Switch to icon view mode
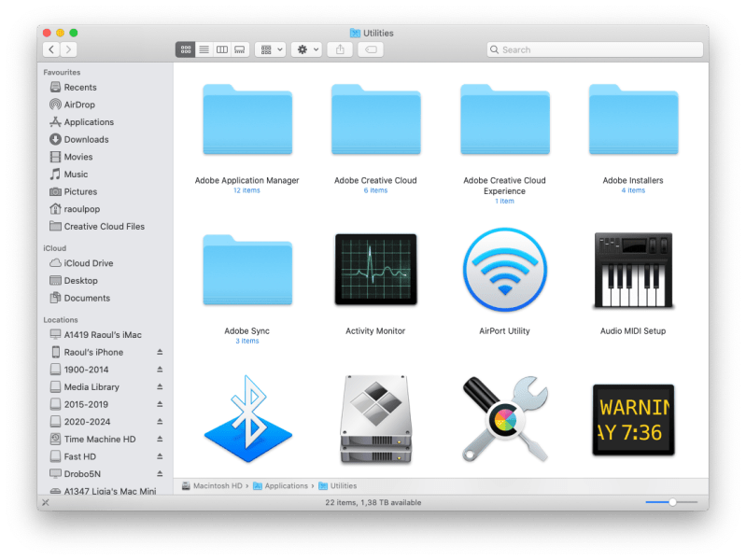 tap(186, 49)
